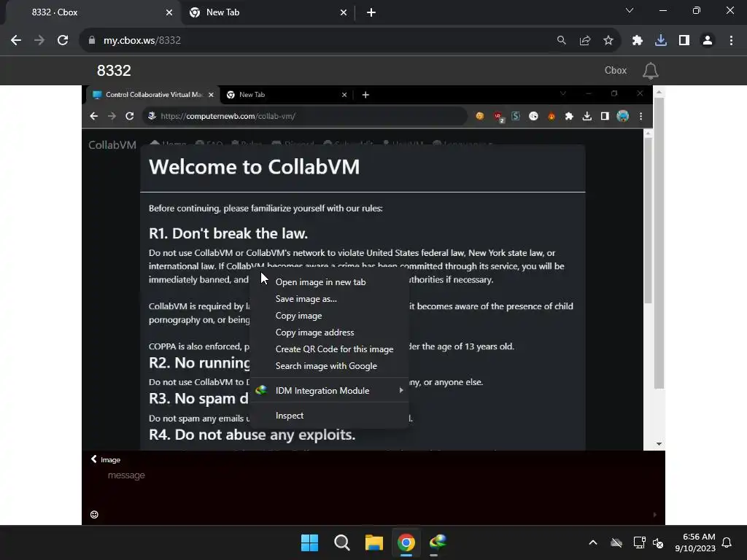This screenshot has height=560, width=747.
Task: Click the image viewer scrollbar down arrow
Action: click(x=659, y=444)
